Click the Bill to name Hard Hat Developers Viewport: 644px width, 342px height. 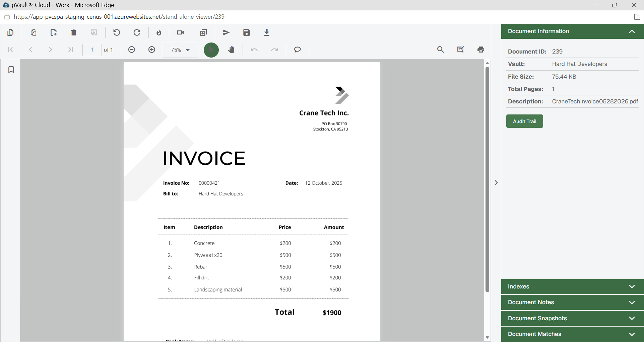pyautogui.click(x=221, y=194)
